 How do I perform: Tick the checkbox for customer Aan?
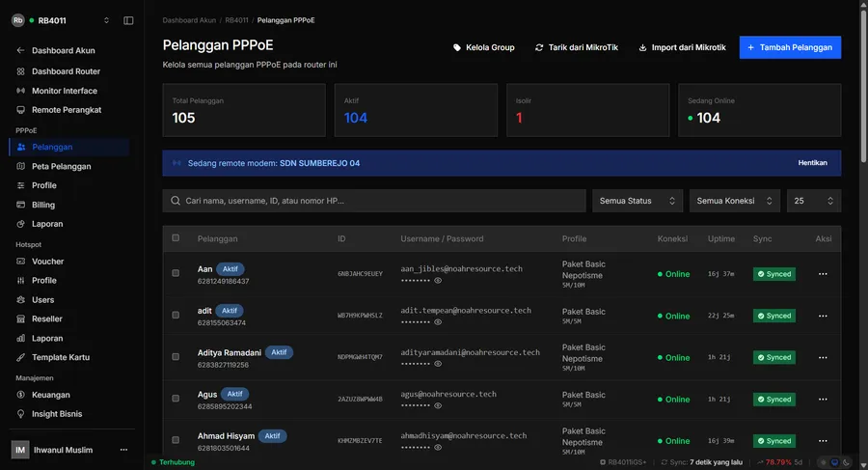176,273
